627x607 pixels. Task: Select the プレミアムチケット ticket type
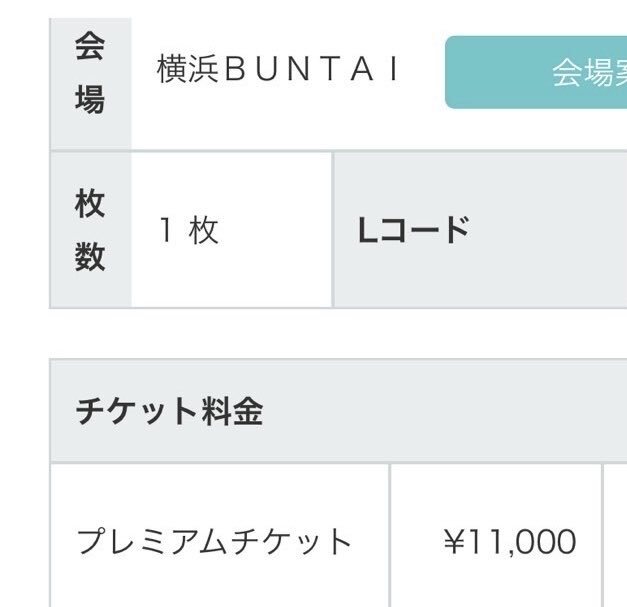(215, 542)
